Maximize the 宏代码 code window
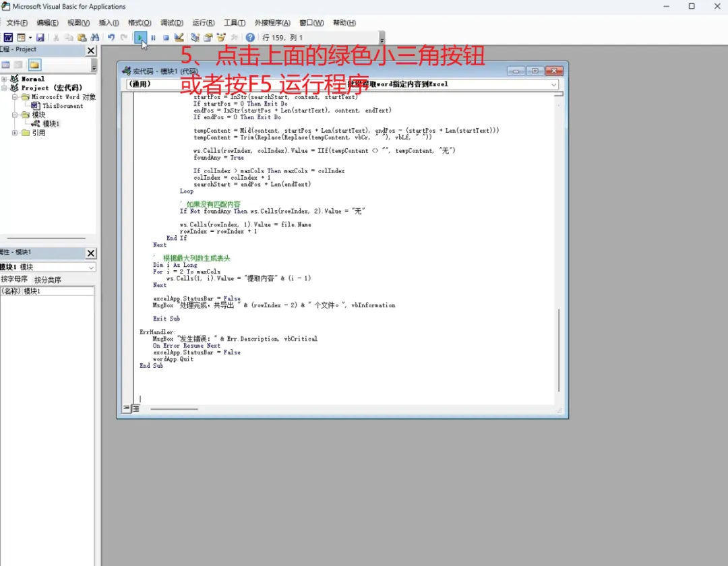 pyautogui.click(x=535, y=71)
